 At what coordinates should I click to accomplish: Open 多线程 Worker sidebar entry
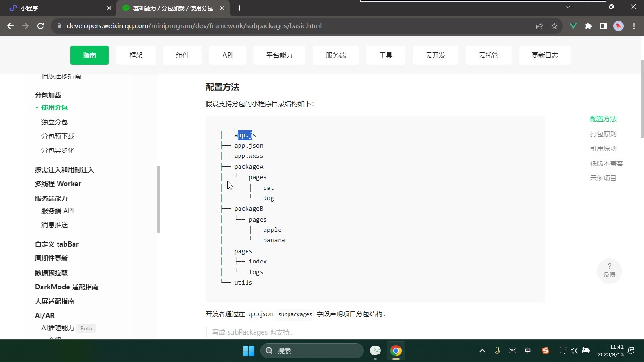point(58,184)
